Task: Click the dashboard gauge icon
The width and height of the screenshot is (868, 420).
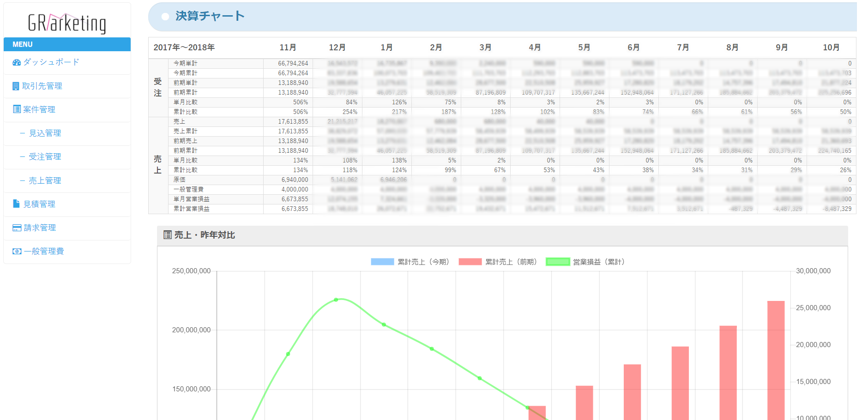Action: 17,62
